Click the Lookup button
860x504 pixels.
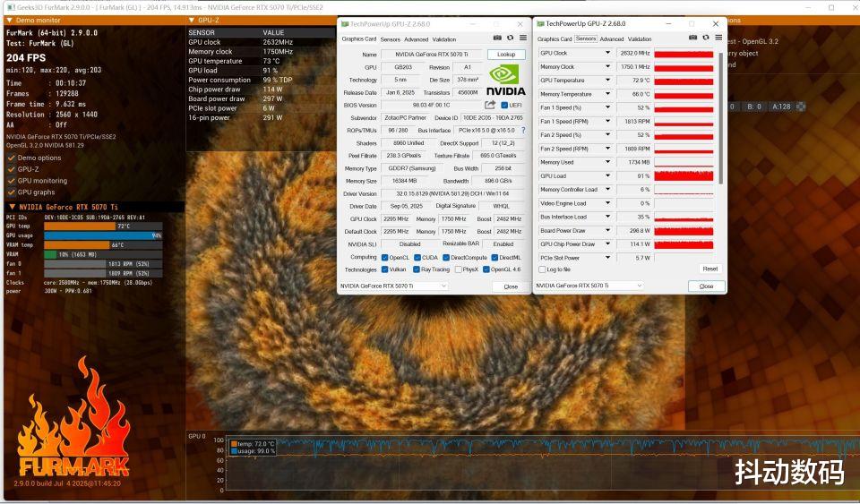[x=506, y=55]
